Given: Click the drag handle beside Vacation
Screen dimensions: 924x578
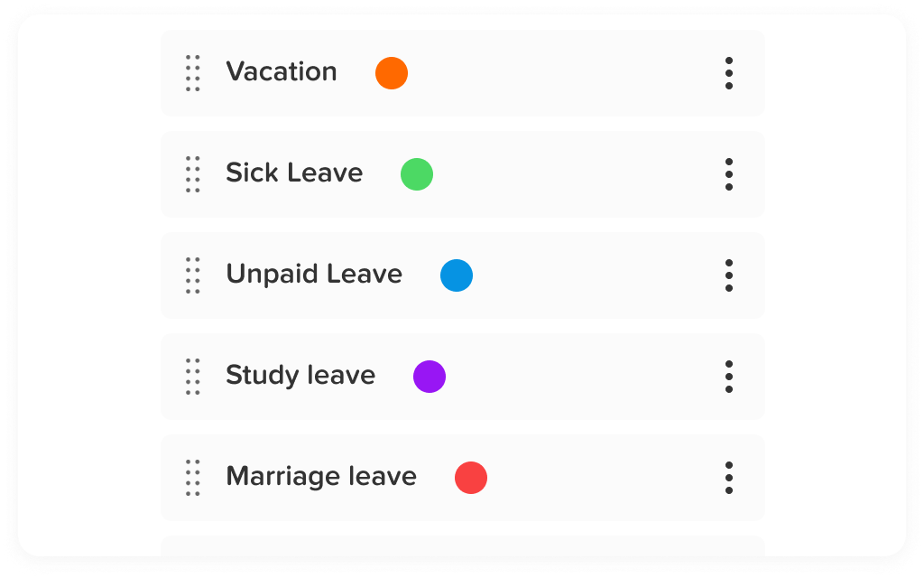Looking at the screenshot, I should point(192,73).
